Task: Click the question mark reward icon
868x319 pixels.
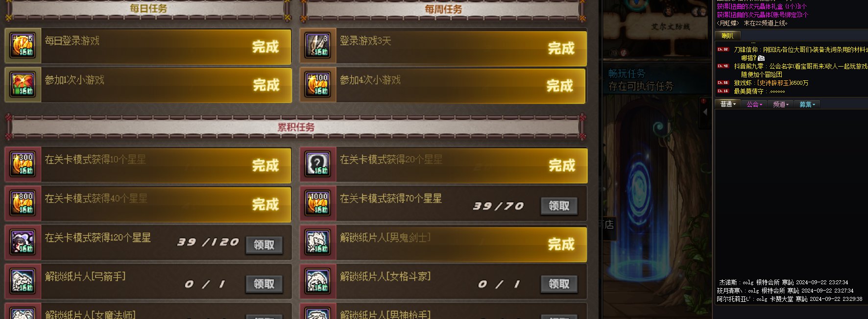Action: click(x=318, y=164)
